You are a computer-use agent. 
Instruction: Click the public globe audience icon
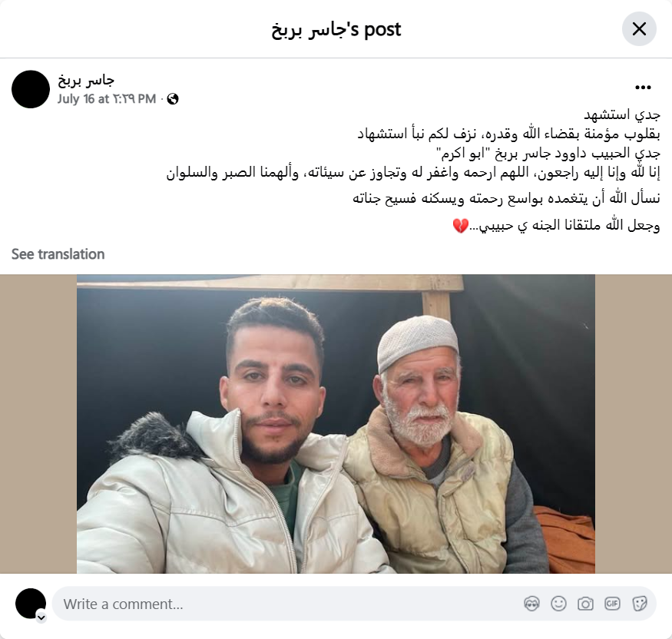(173, 99)
